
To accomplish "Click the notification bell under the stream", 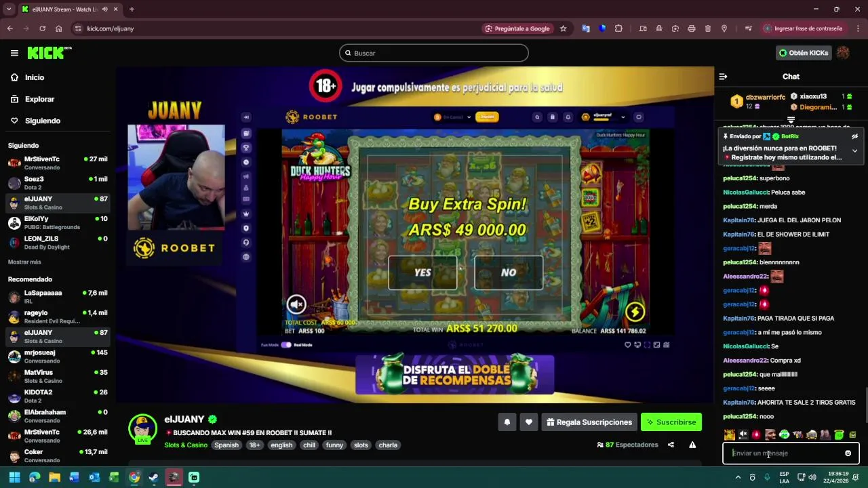I will [x=507, y=422].
